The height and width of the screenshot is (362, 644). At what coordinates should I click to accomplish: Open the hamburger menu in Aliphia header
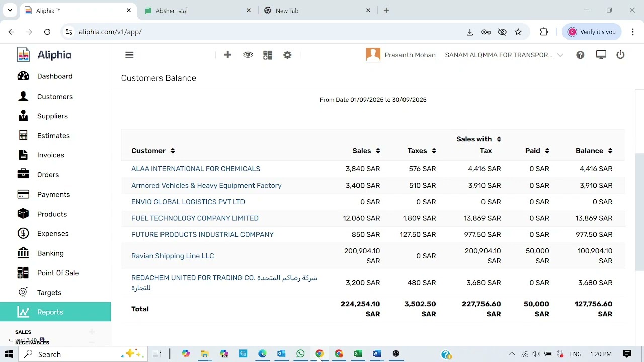[129, 55]
